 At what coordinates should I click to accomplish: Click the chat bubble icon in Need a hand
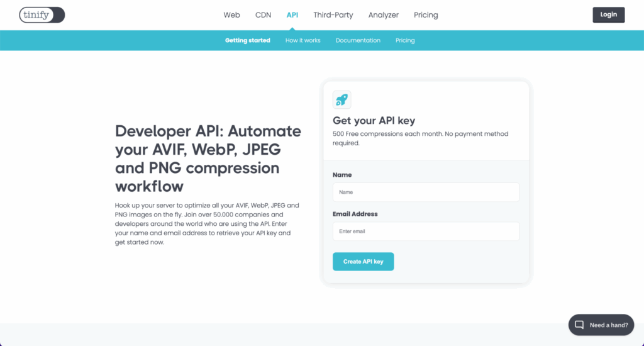pos(579,325)
